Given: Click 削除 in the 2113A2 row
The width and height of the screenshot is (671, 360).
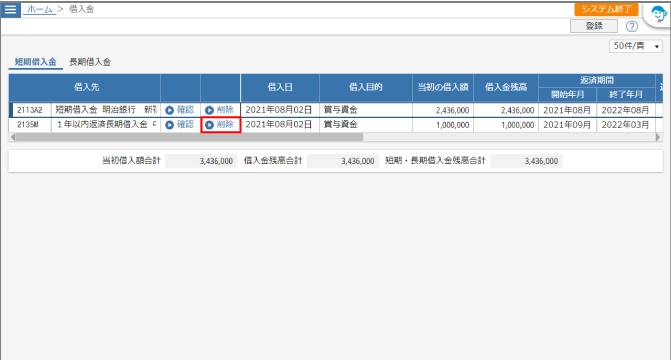Looking at the screenshot, I should [220, 110].
